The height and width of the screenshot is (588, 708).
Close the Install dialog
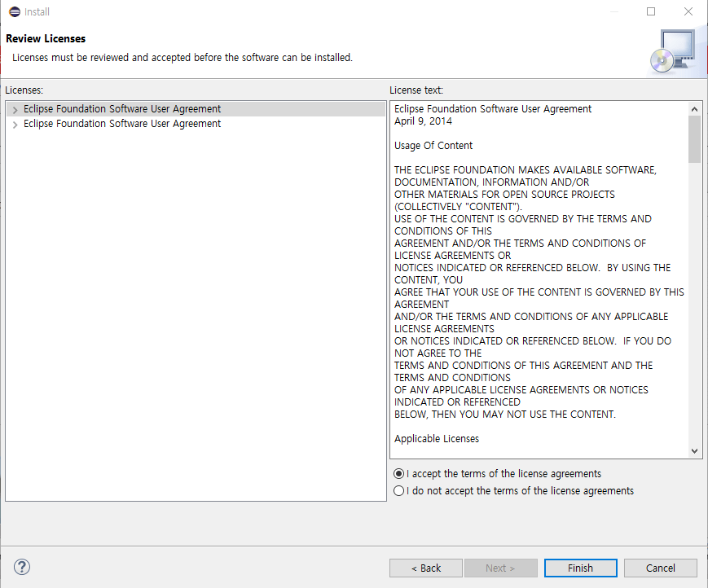click(688, 12)
